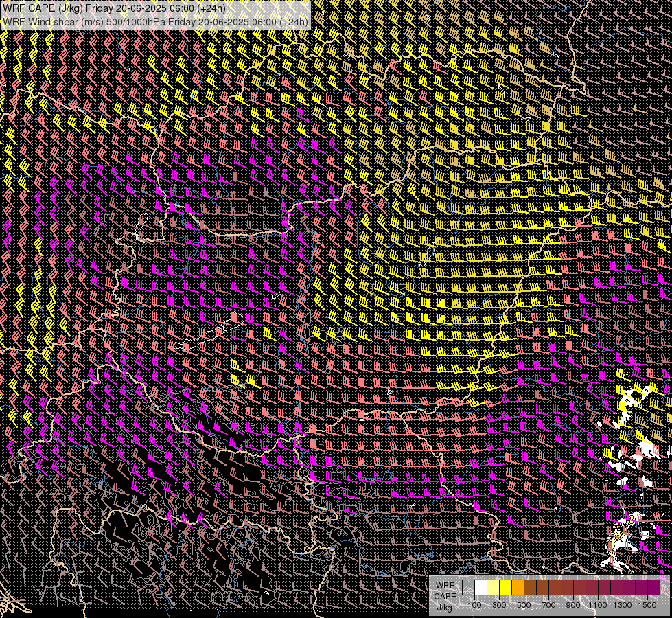Click the legend value 1300

623,605
